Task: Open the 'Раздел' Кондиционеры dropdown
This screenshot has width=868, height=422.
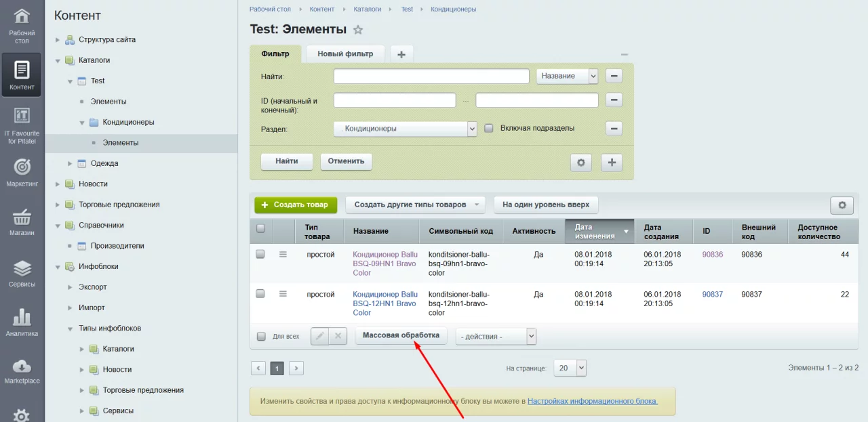Action: coord(405,129)
